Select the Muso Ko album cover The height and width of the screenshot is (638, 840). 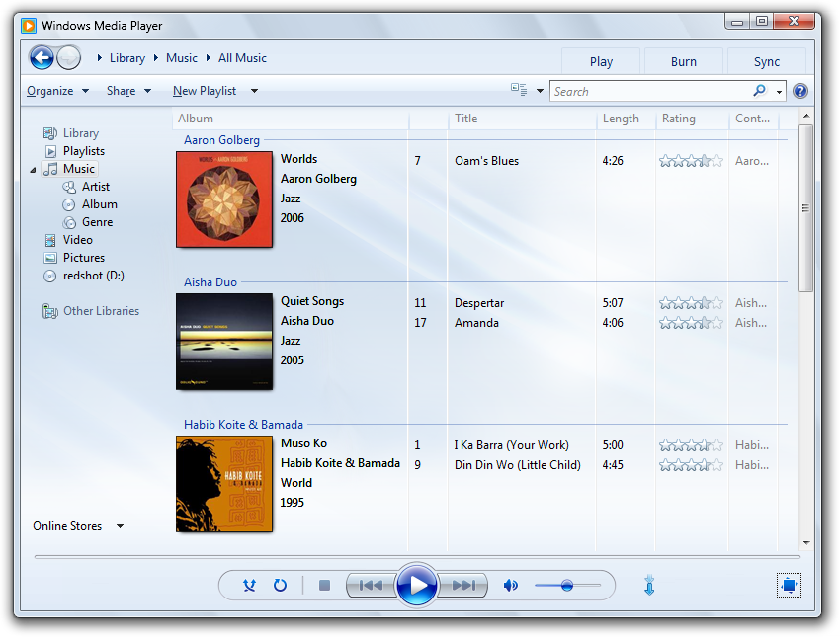224,484
